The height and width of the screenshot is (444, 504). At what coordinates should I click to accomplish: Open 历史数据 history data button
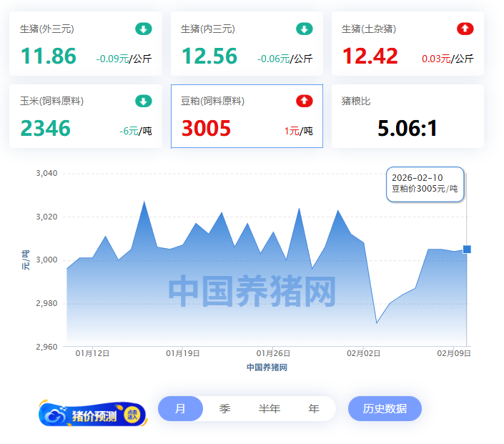click(x=385, y=409)
